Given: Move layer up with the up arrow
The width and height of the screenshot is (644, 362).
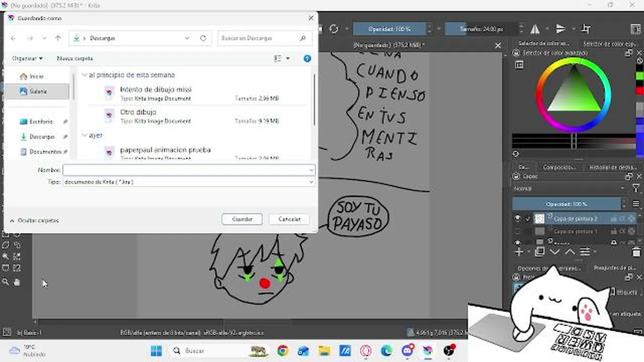Looking at the screenshot, I should [570, 252].
